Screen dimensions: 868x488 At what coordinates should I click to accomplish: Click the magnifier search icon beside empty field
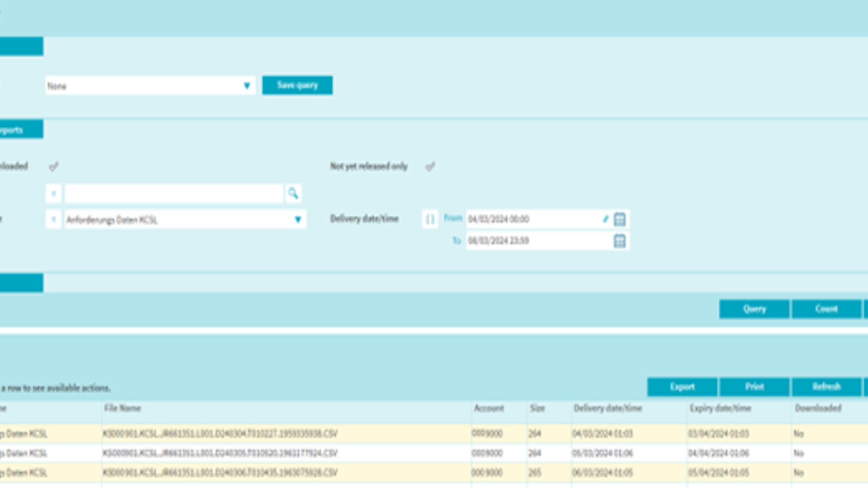tap(293, 193)
